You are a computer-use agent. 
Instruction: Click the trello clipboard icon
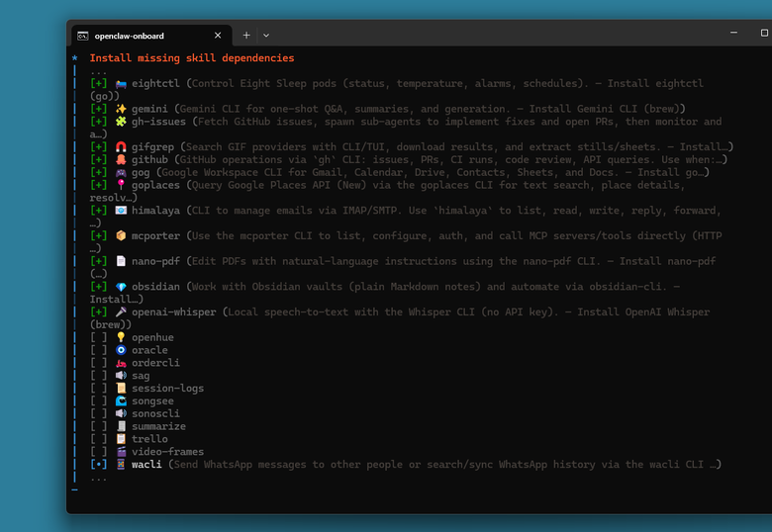click(121, 439)
